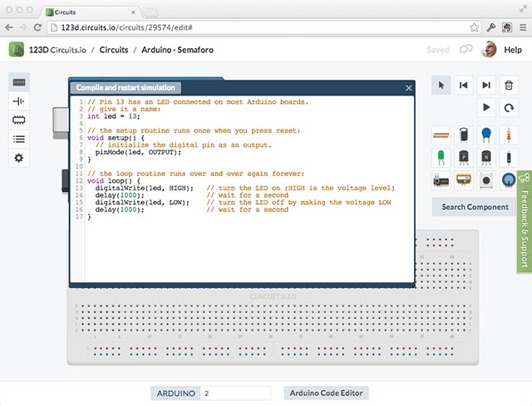
Task: Toggle the Arduino Code Editor button
Action: click(x=325, y=393)
